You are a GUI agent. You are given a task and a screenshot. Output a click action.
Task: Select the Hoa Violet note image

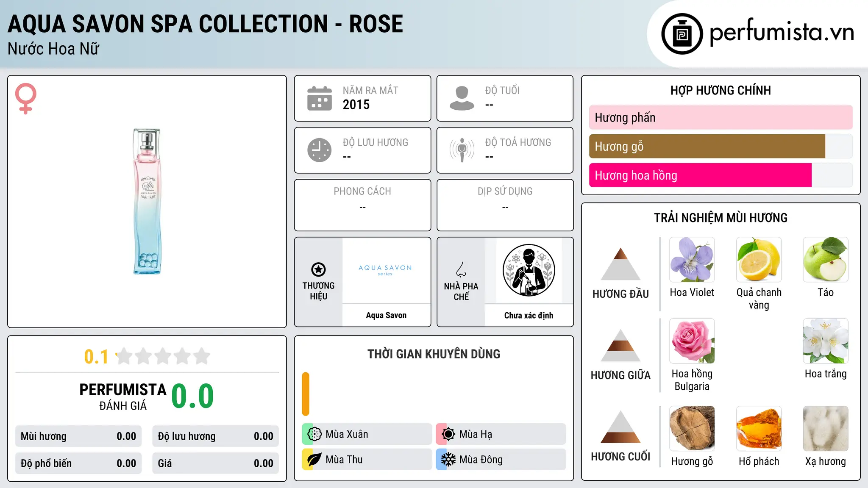tap(692, 260)
